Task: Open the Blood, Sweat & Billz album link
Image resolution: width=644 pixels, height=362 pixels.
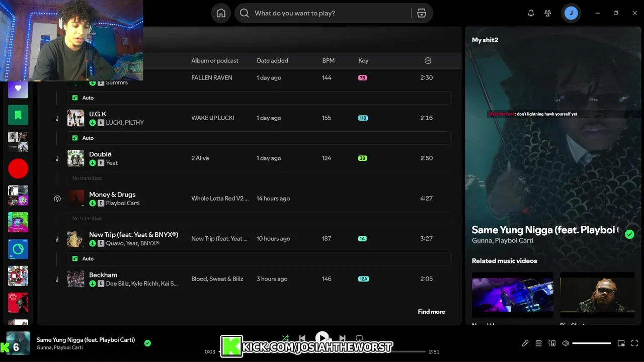Action: (x=217, y=279)
